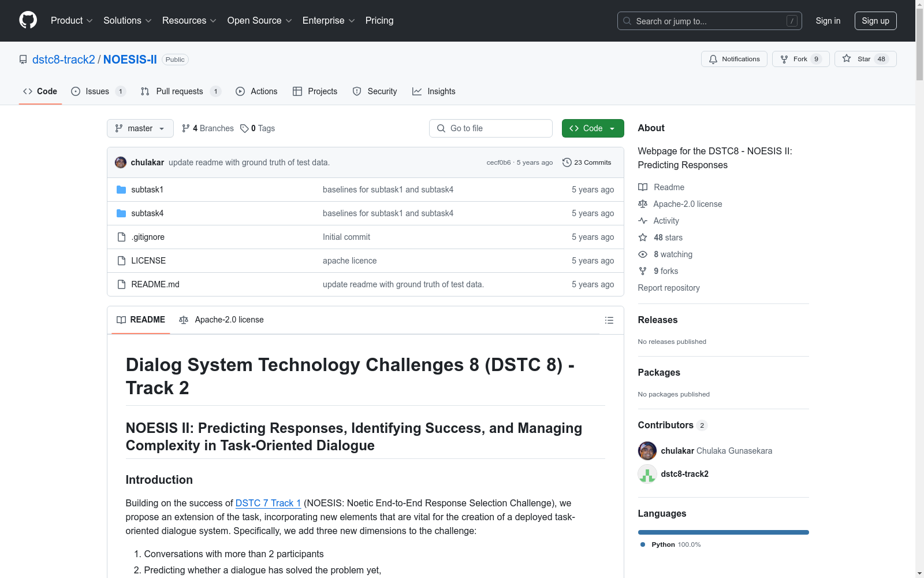
Task: Click the fork icon in Fork button
Action: 784,59
